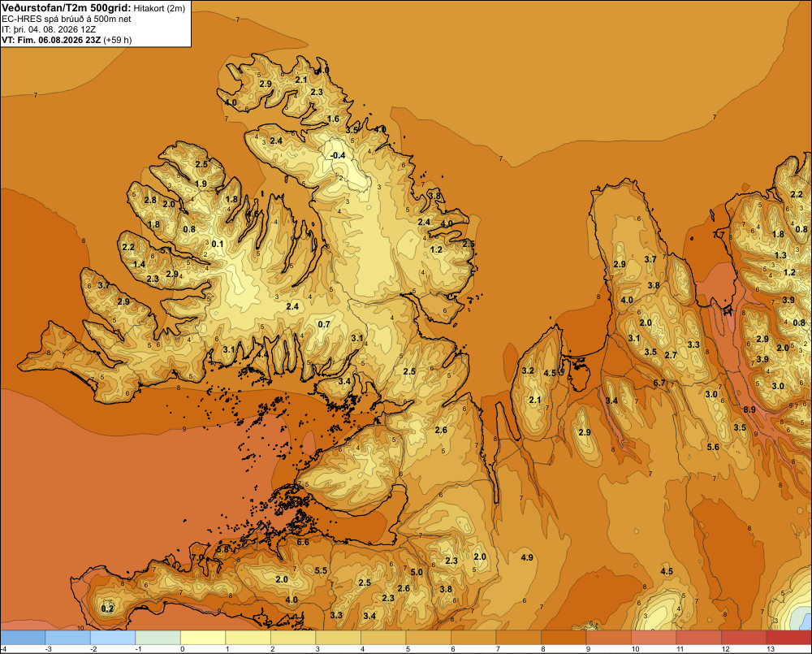
Task: Click the legend swatch between 12 and 13
Action: point(744,638)
